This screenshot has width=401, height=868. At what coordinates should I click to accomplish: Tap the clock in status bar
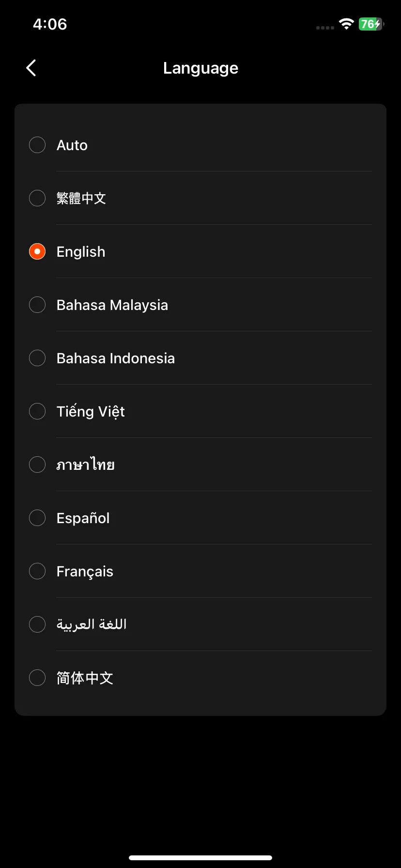point(50,24)
